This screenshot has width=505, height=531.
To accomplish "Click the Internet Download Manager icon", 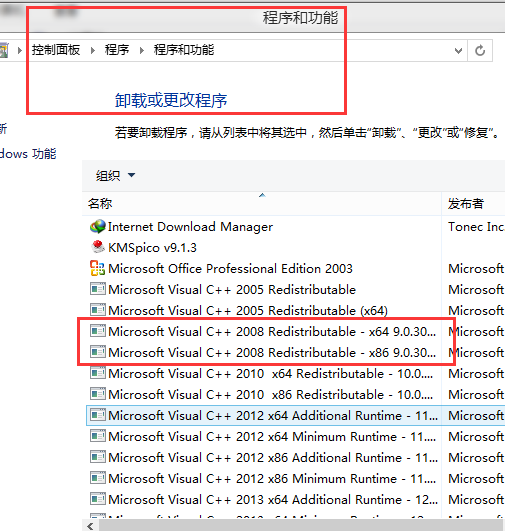I will 98,227.
